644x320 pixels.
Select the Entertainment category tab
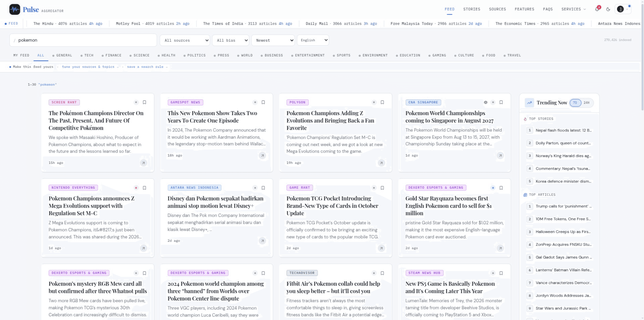pos(308,55)
